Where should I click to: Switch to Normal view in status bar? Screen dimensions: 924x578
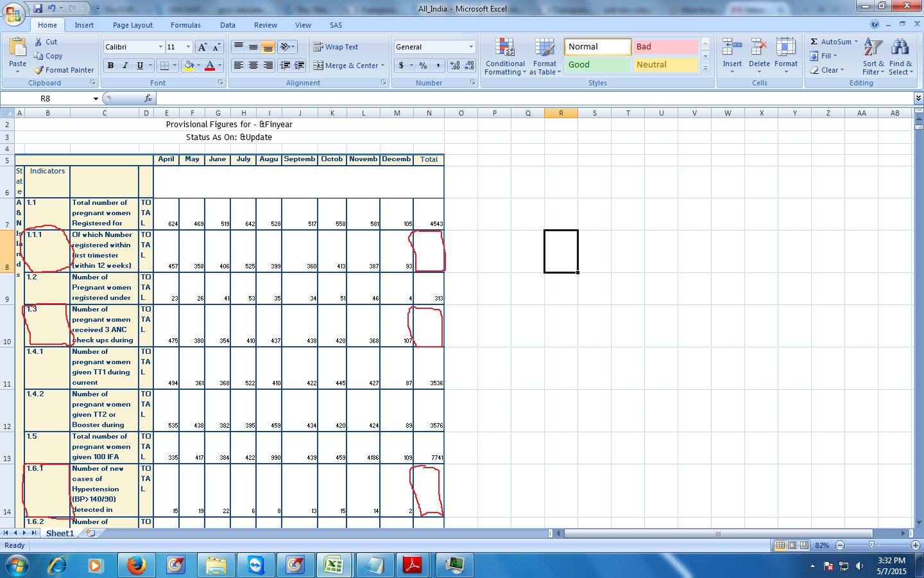(x=780, y=545)
